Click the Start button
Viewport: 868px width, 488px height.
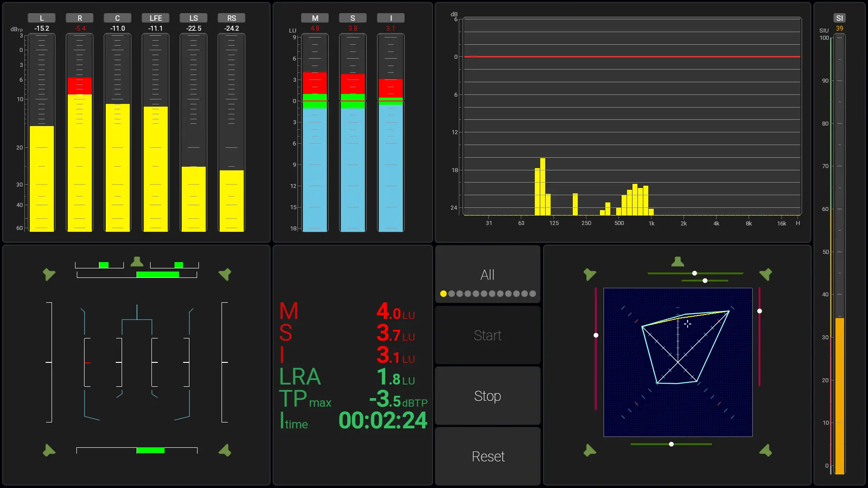pos(487,335)
